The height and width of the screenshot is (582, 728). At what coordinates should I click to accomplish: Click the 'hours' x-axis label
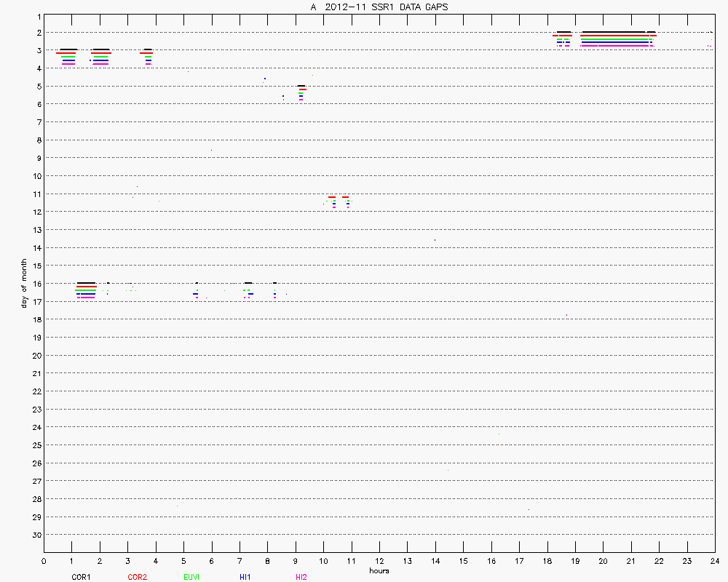[379, 571]
